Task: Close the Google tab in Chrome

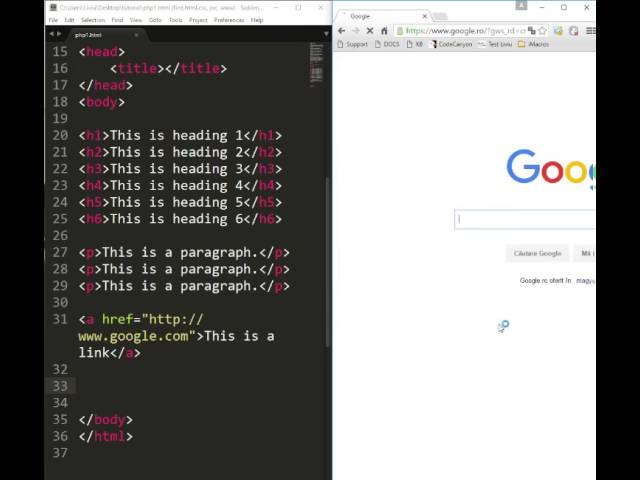Action: [424, 16]
